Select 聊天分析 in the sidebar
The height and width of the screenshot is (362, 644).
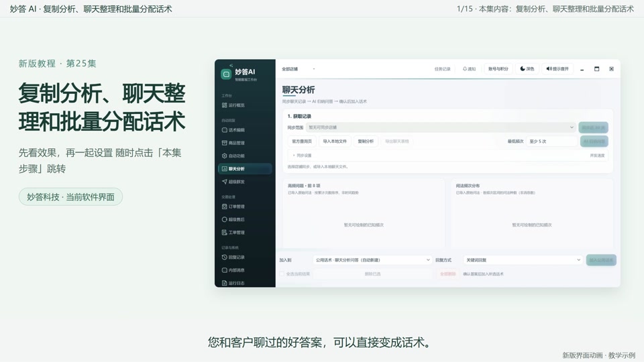coord(245,169)
